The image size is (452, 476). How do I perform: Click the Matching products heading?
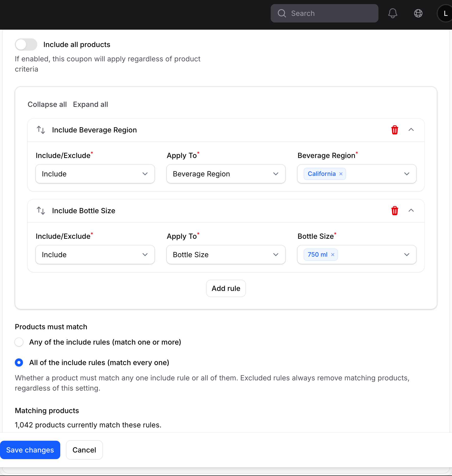click(47, 411)
